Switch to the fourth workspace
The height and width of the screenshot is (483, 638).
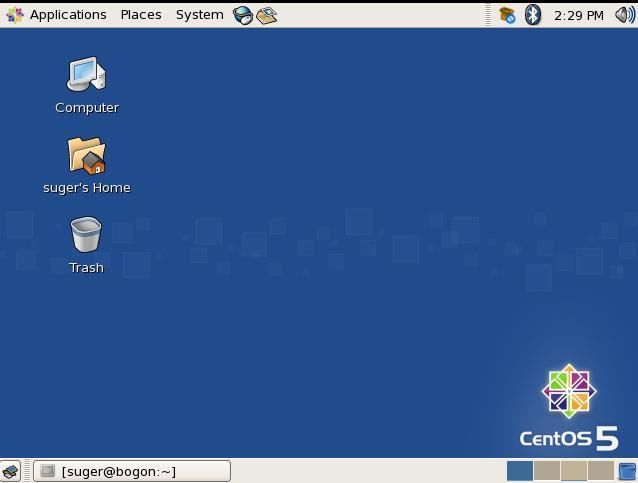(601, 471)
